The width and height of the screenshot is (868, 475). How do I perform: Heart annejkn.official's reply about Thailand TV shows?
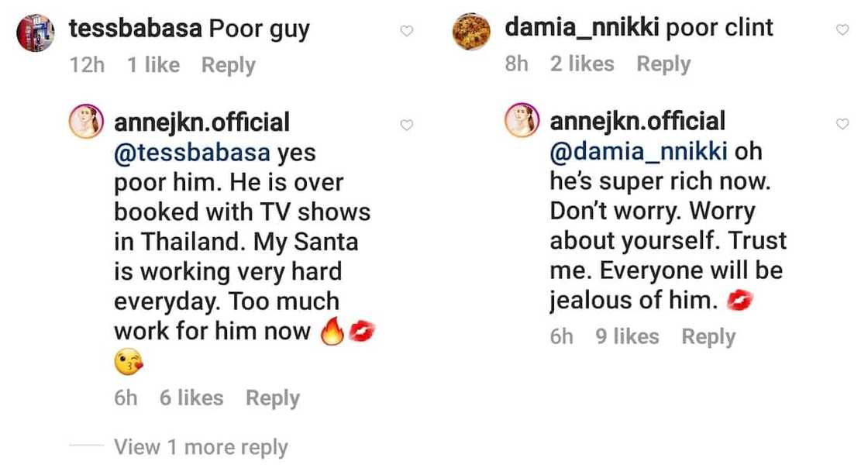(406, 124)
